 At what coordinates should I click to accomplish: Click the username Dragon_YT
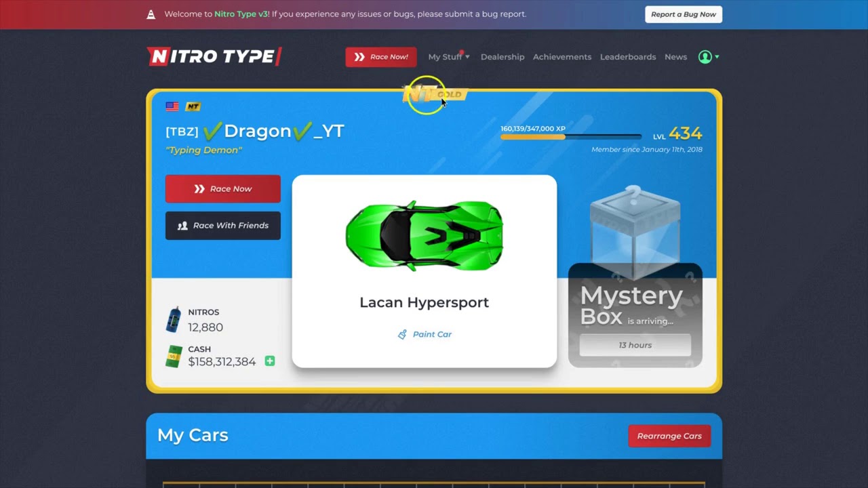coord(273,131)
